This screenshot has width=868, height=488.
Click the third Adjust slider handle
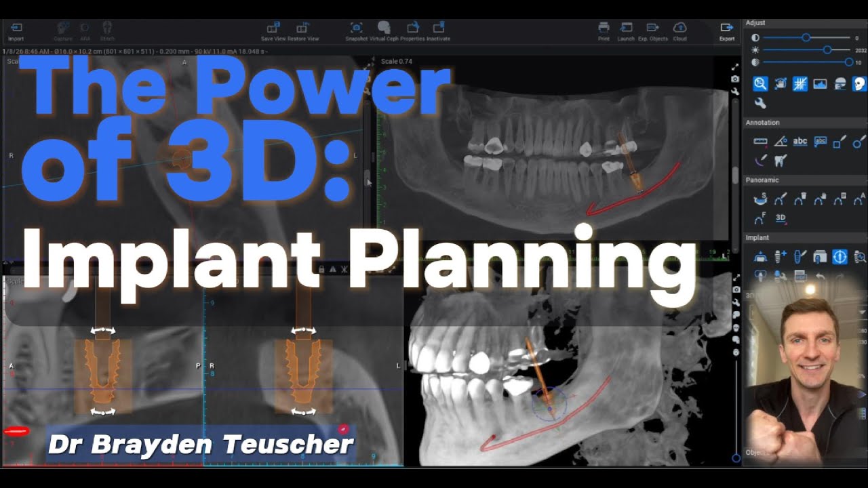point(849,62)
